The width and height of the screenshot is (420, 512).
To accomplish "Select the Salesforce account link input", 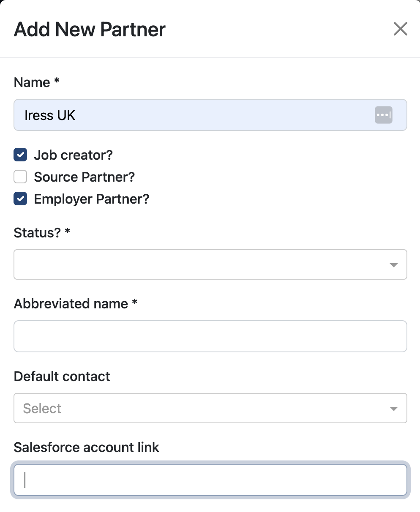I will 210,480.
